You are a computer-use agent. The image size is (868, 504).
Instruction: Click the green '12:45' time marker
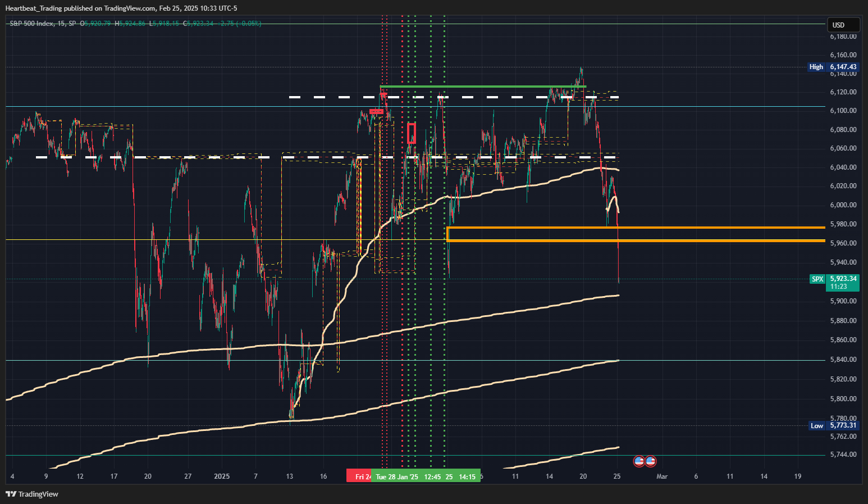point(432,476)
